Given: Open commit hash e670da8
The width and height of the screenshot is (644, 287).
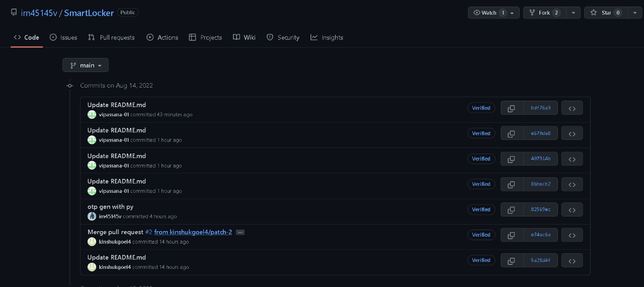Looking at the screenshot, I should pos(540,133).
